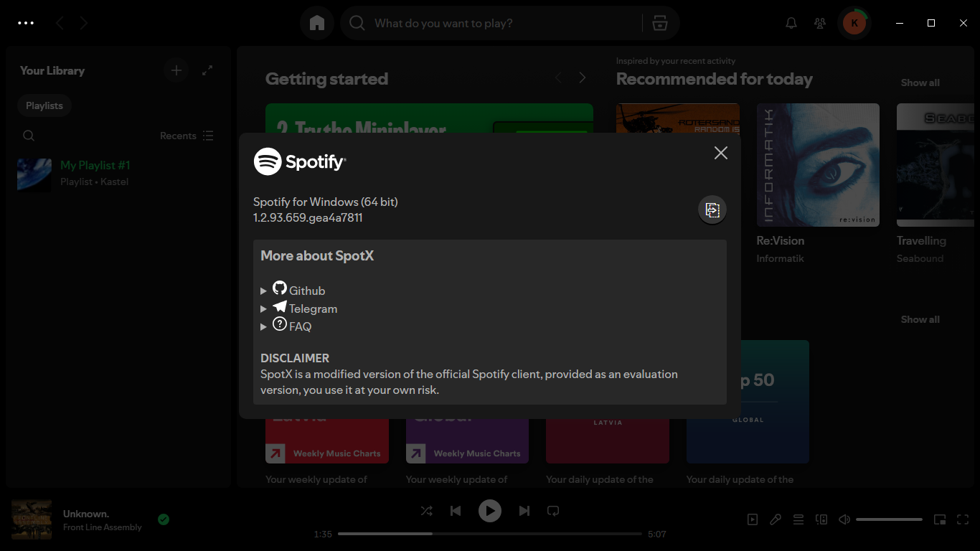Click the Play button
980x551 pixels.
(490, 511)
